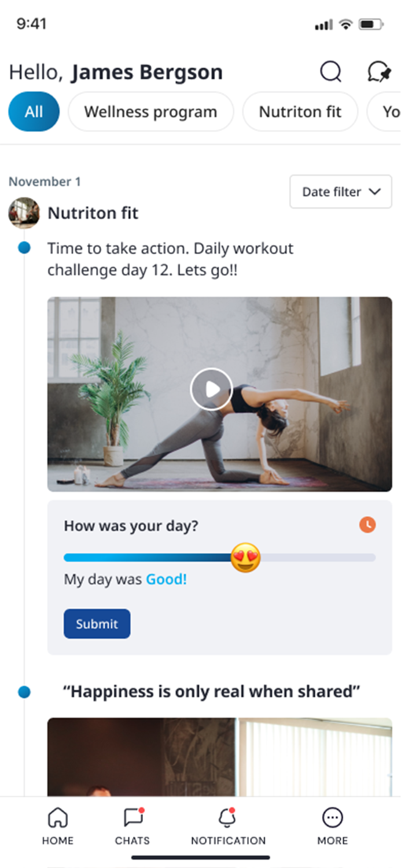Select the All category chip
Viewport: 401px width, 868px height.
[x=34, y=112]
